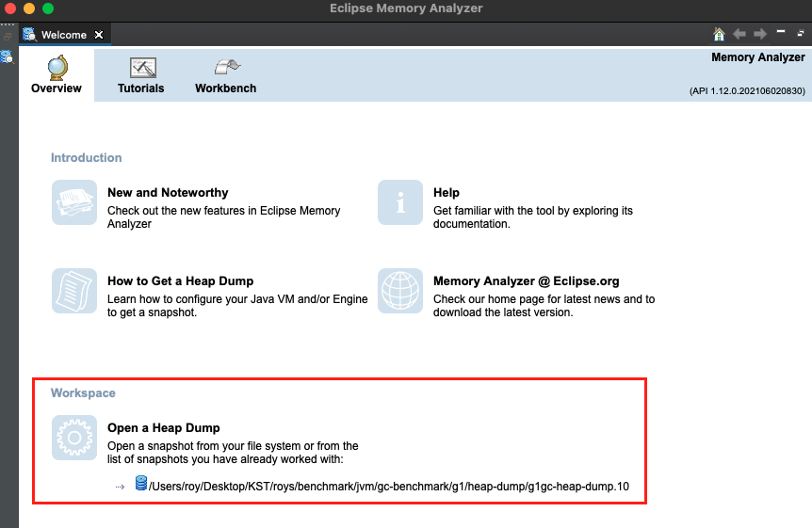Click the API 1.12.0.202106020830 version text
812x528 pixels.
747,91
